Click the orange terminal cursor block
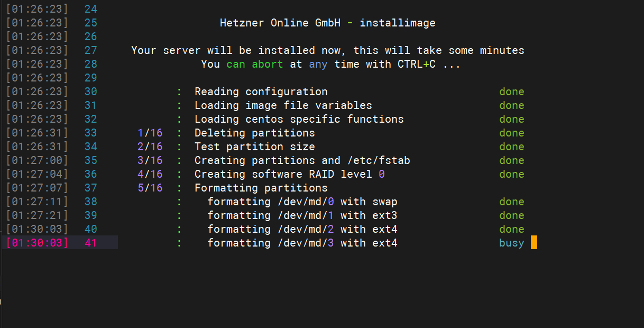The width and height of the screenshot is (644, 328). click(534, 243)
